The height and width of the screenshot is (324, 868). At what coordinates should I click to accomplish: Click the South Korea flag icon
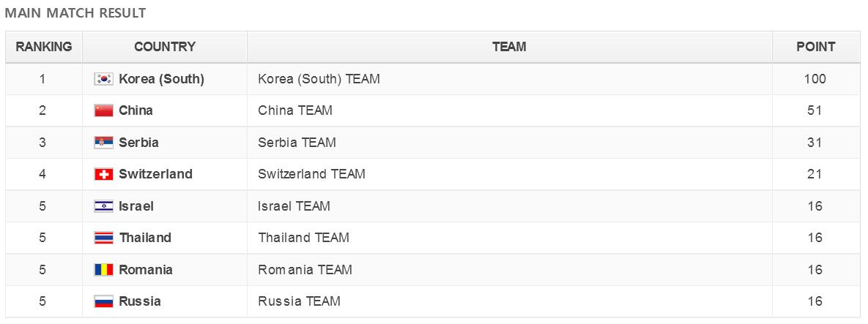[103, 79]
